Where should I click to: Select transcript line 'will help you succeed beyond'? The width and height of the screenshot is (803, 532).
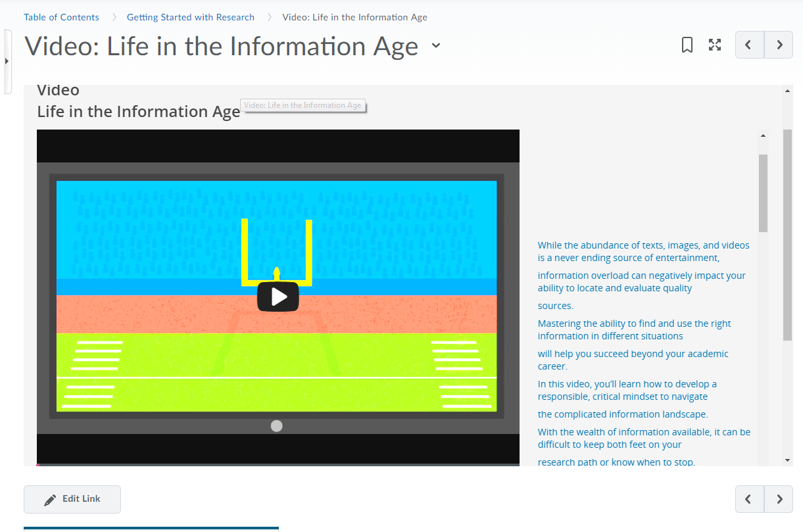pyautogui.click(x=633, y=360)
